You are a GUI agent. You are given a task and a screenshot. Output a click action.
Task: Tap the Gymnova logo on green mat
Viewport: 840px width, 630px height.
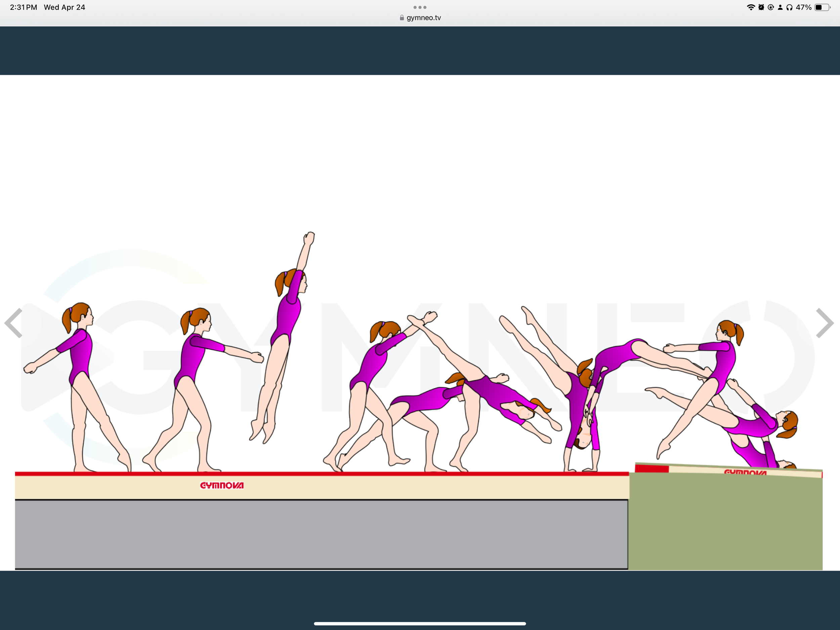click(745, 472)
